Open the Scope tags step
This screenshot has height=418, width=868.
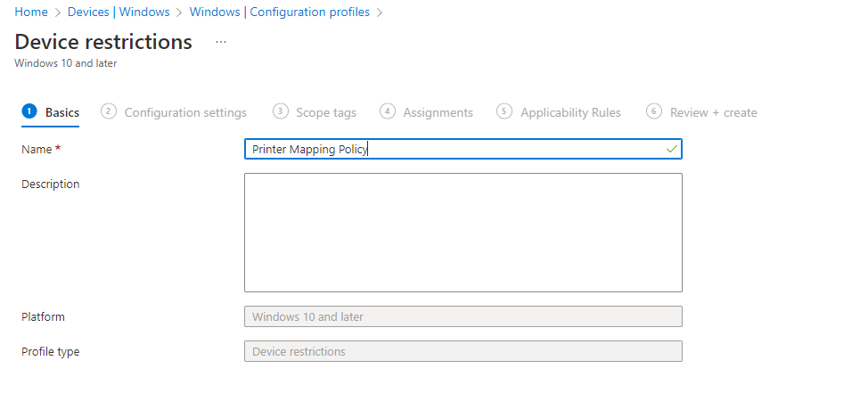tap(315, 112)
